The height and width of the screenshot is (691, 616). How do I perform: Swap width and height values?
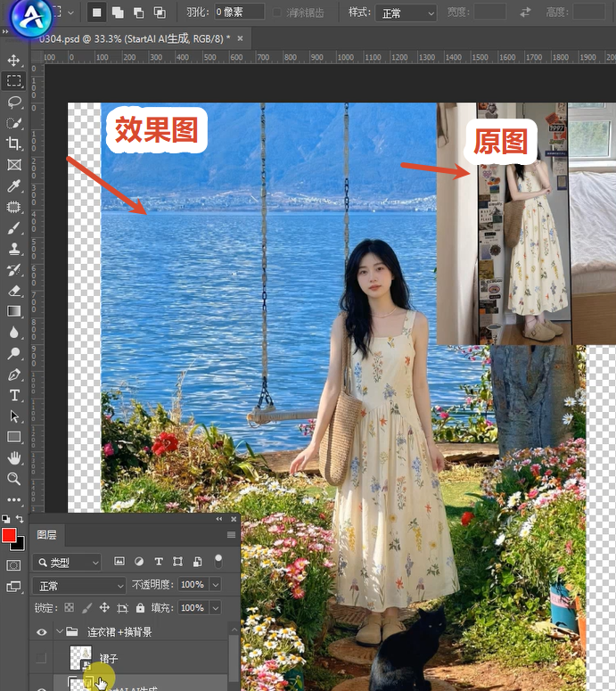point(525,12)
